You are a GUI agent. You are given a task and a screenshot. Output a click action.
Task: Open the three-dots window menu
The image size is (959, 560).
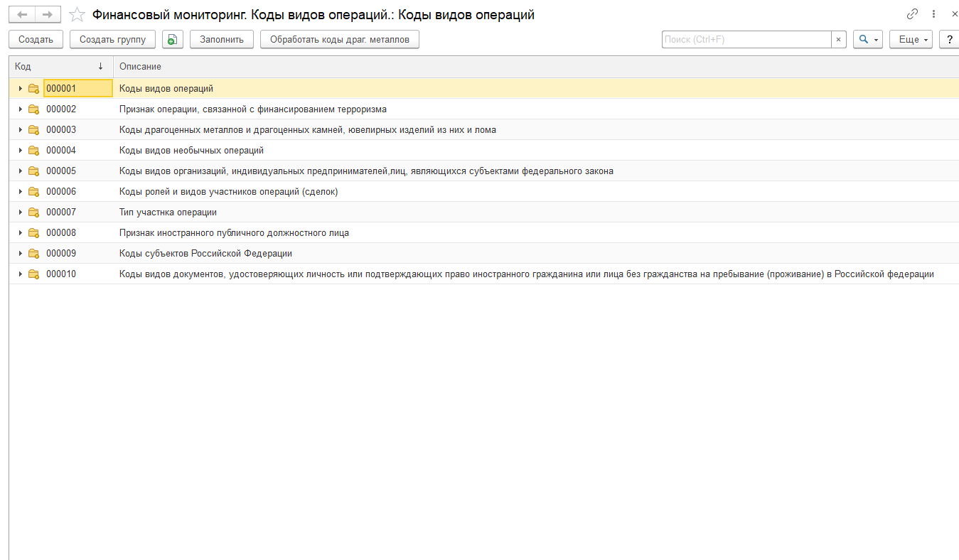coord(934,14)
